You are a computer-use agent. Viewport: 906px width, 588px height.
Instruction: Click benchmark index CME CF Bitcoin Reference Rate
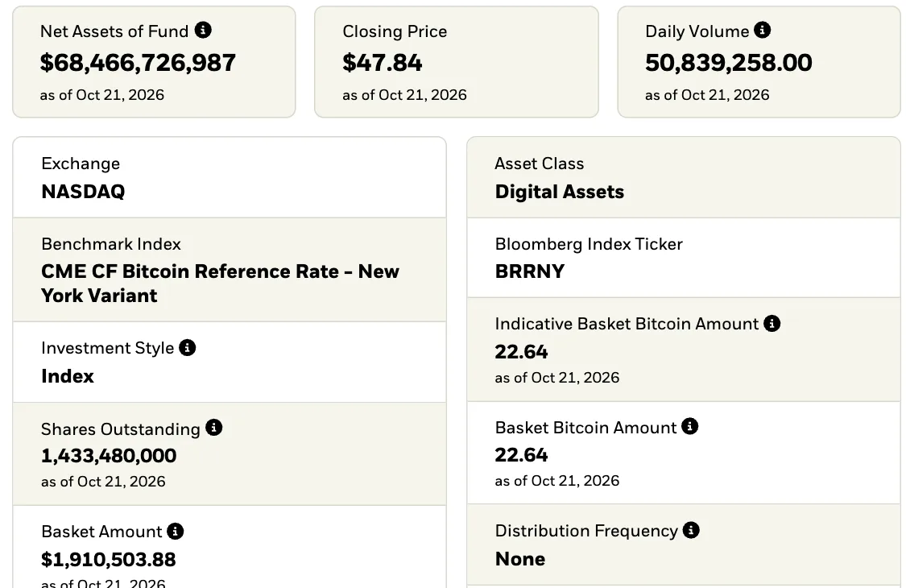point(220,284)
